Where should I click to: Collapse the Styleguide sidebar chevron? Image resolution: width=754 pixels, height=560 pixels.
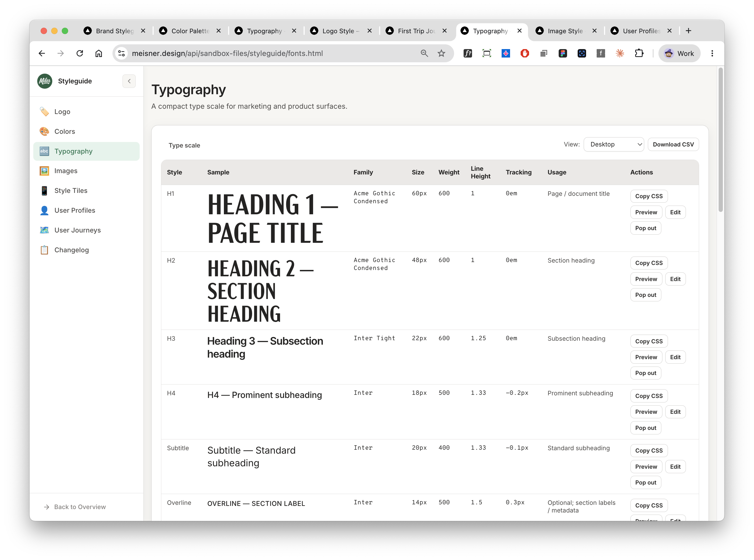click(x=129, y=81)
